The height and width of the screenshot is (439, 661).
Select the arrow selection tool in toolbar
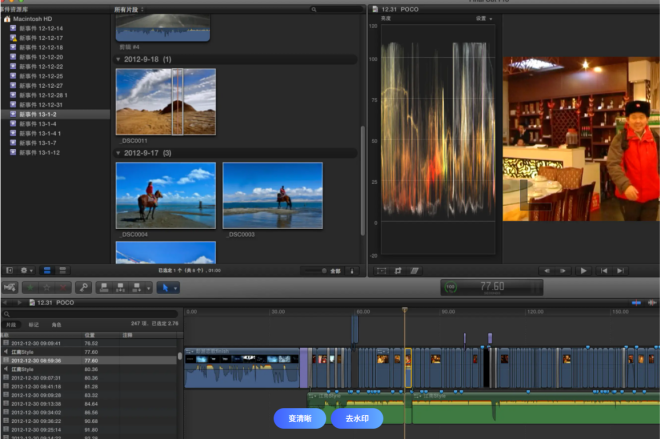point(164,288)
